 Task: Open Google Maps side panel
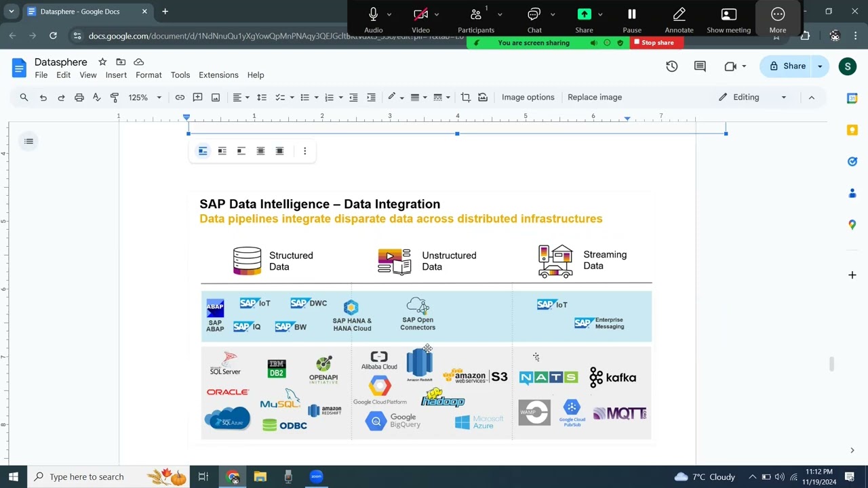(x=852, y=224)
